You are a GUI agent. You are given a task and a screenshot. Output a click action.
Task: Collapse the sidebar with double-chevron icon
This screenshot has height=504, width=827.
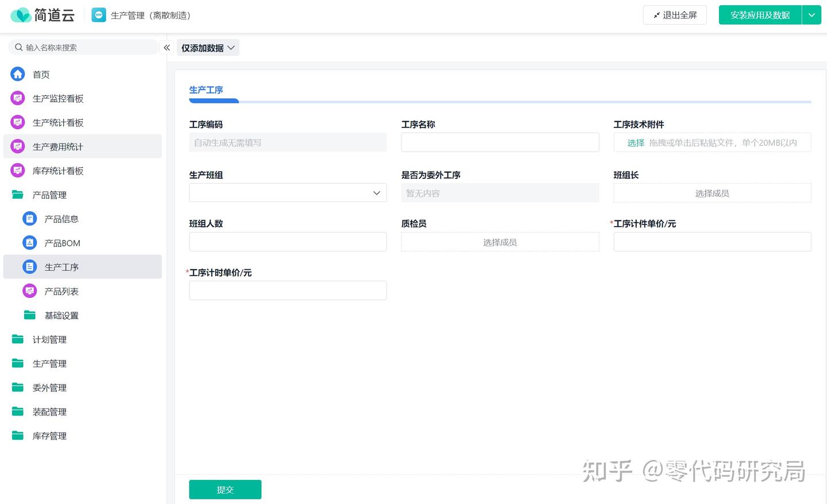[x=167, y=48]
